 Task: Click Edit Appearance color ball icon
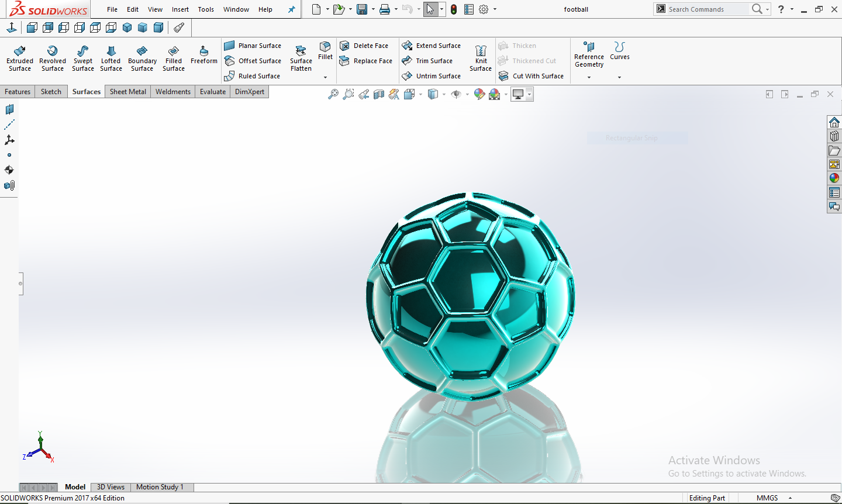click(479, 94)
